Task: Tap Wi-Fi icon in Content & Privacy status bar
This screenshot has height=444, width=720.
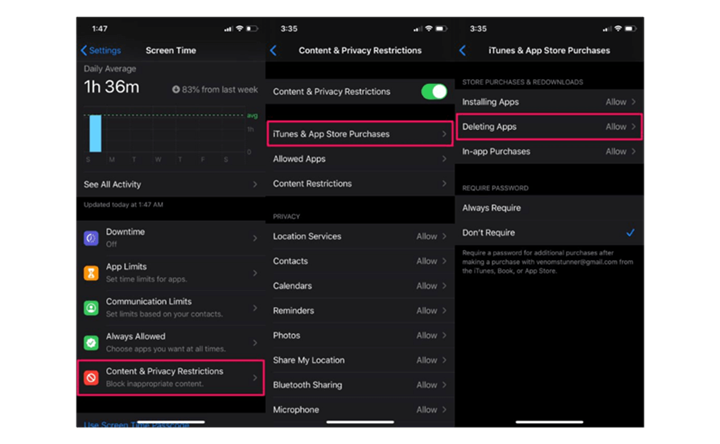Action: pos(429,28)
